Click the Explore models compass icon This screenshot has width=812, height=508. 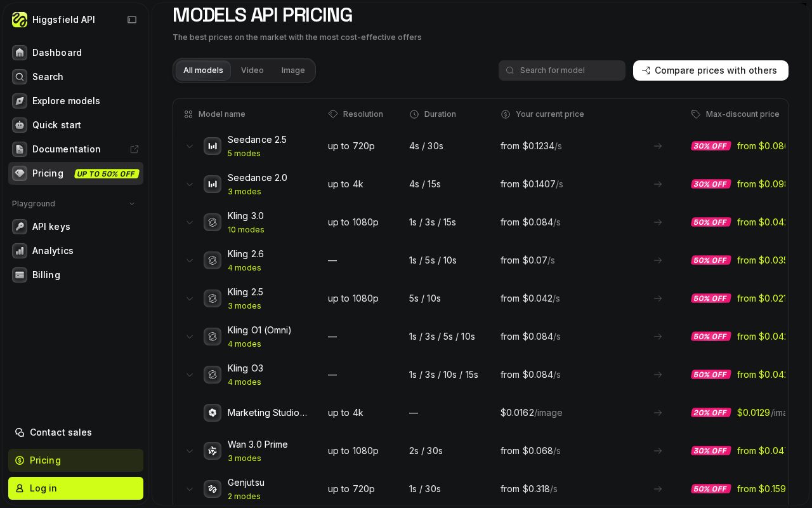click(20, 101)
